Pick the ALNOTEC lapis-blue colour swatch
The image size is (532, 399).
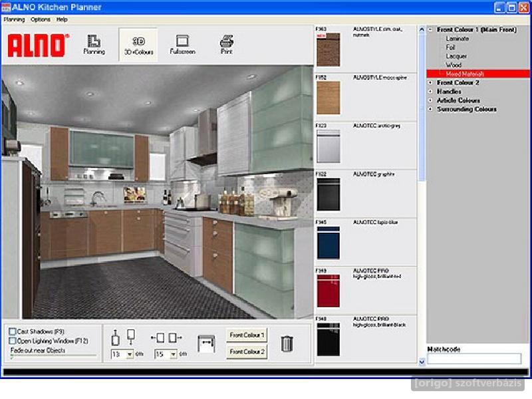tap(328, 243)
